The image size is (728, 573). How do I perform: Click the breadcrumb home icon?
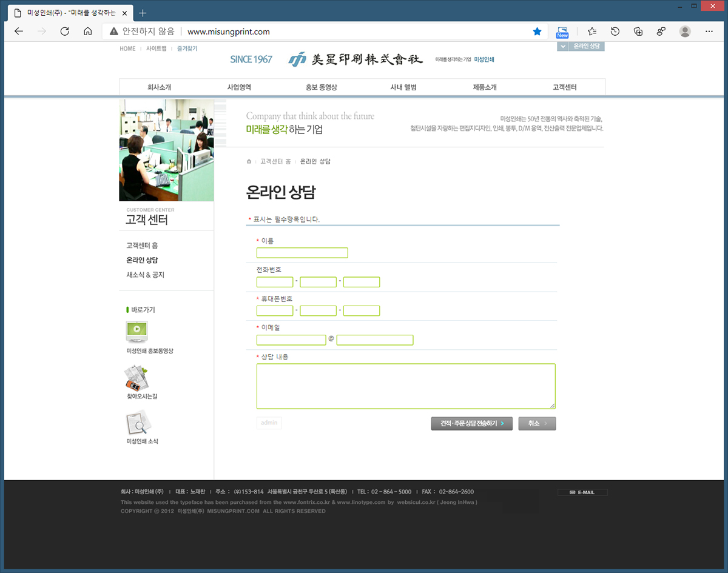click(x=249, y=161)
